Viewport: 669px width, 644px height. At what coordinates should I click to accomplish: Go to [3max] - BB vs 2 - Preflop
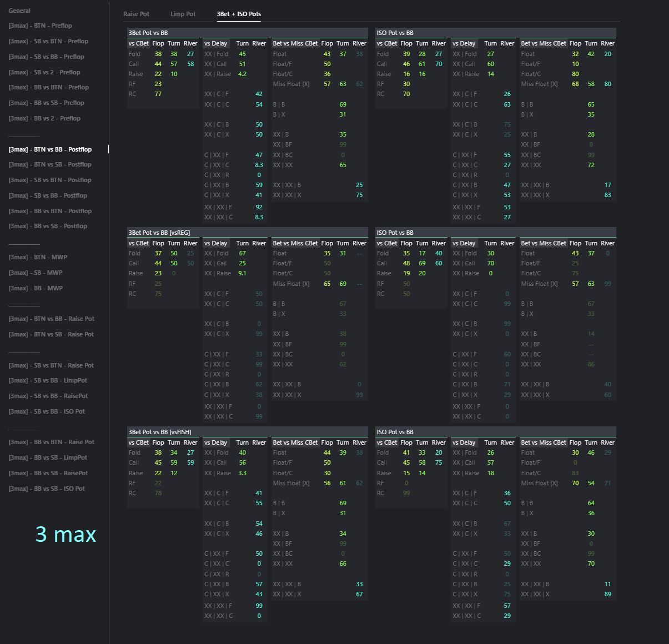click(x=44, y=118)
